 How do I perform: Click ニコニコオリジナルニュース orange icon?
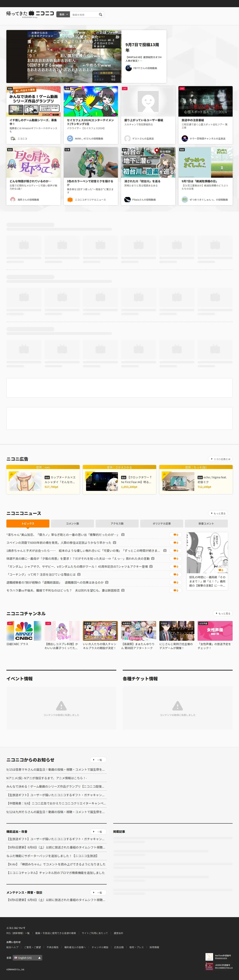70,199
